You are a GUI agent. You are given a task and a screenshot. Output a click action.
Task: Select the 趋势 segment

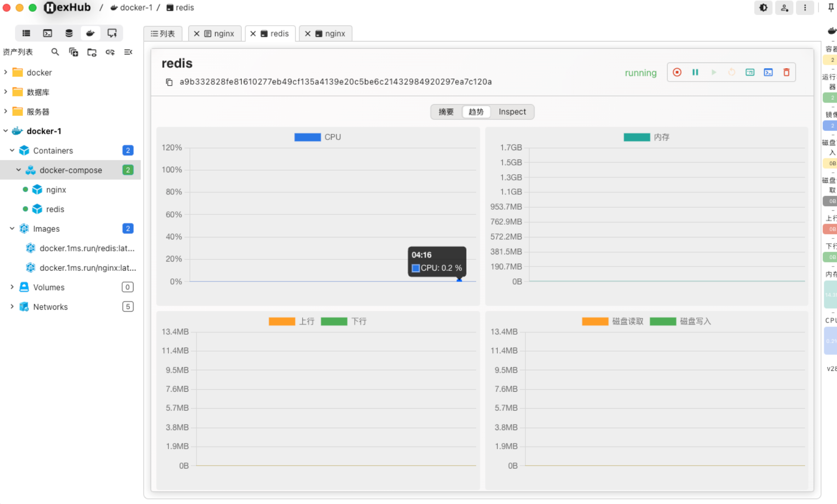[x=476, y=112]
